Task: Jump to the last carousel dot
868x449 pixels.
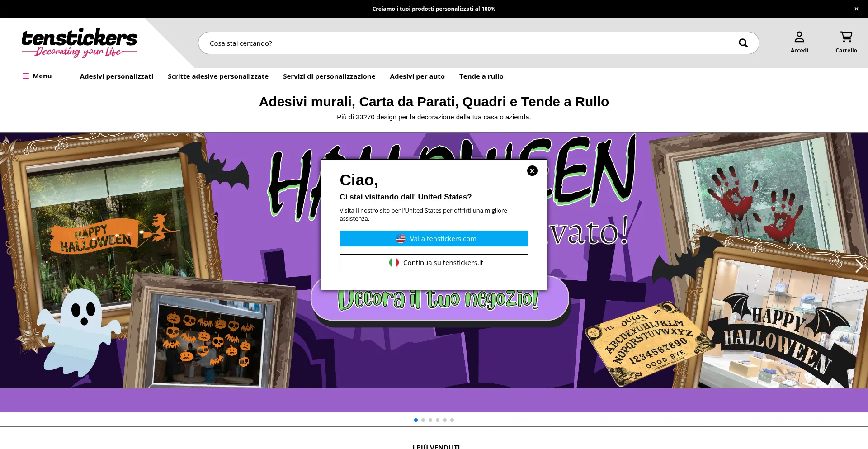Action: (x=452, y=420)
